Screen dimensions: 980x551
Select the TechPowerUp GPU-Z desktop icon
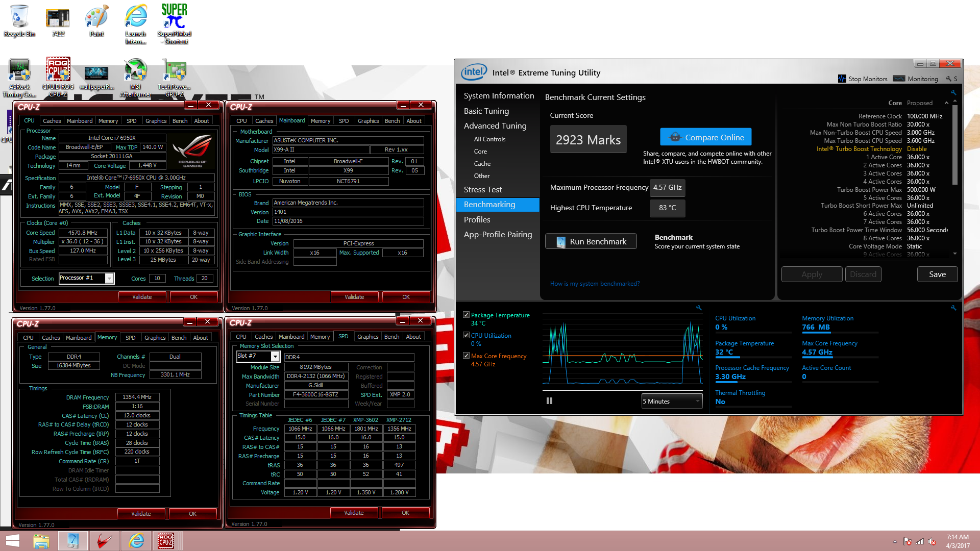point(175,78)
